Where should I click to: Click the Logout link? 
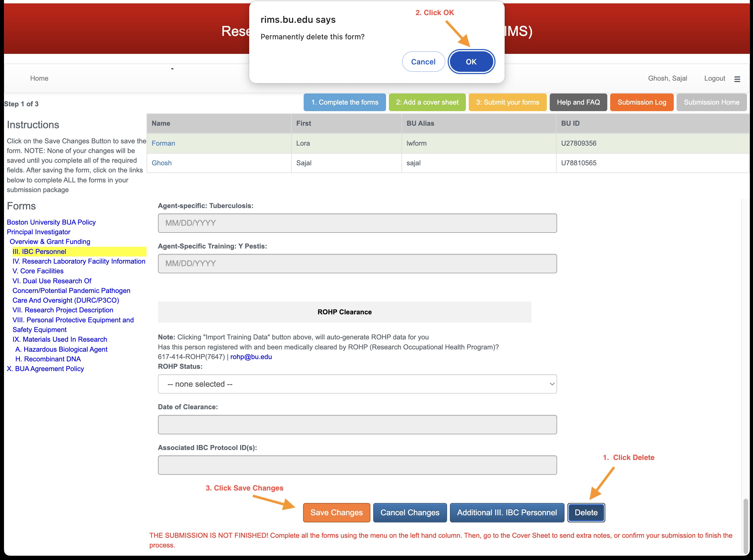715,78
